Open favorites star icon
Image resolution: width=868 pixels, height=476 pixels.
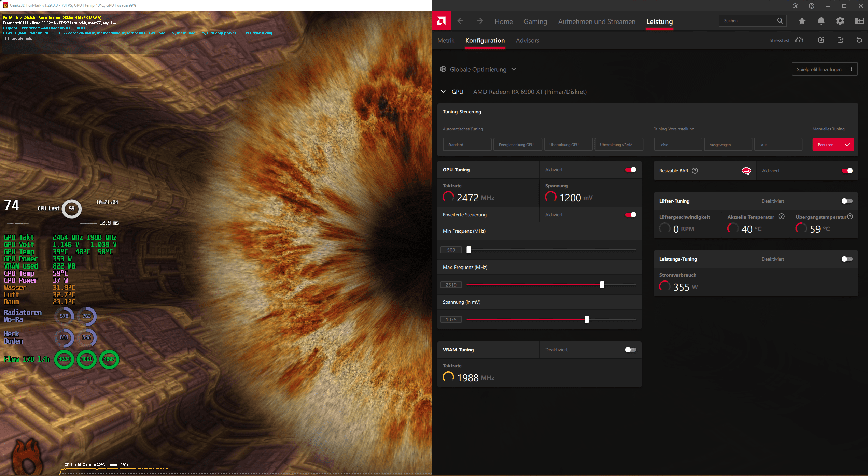point(802,21)
